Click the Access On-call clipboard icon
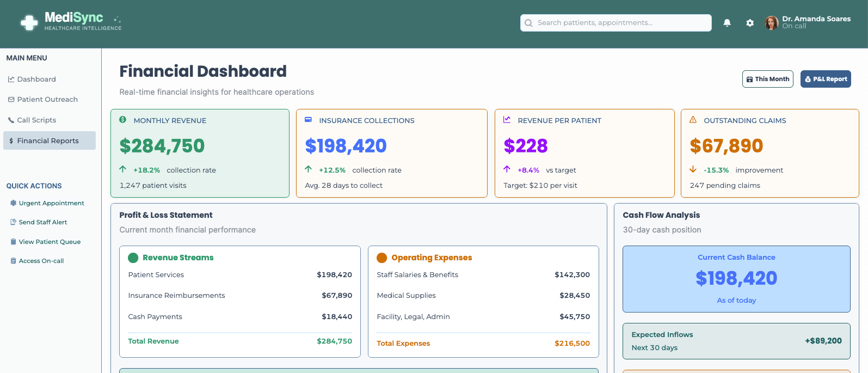Image resolution: width=868 pixels, height=373 pixels. click(x=13, y=261)
